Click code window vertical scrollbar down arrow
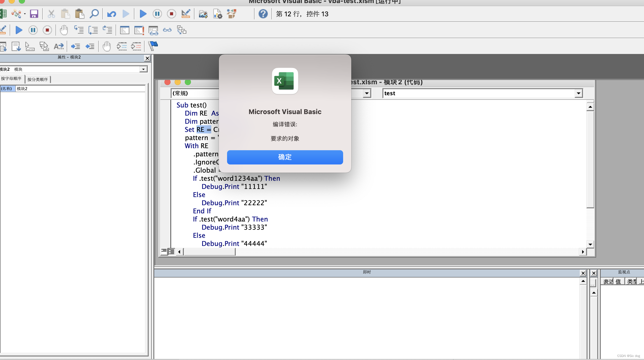Image resolution: width=644 pixels, height=360 pixels. click(x=590, y=244)
